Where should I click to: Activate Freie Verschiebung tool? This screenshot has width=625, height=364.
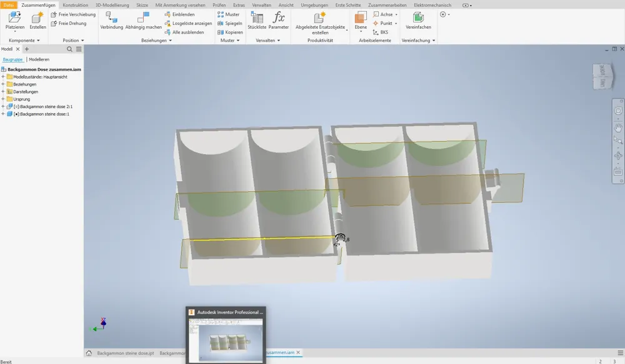tap(73, 14)
